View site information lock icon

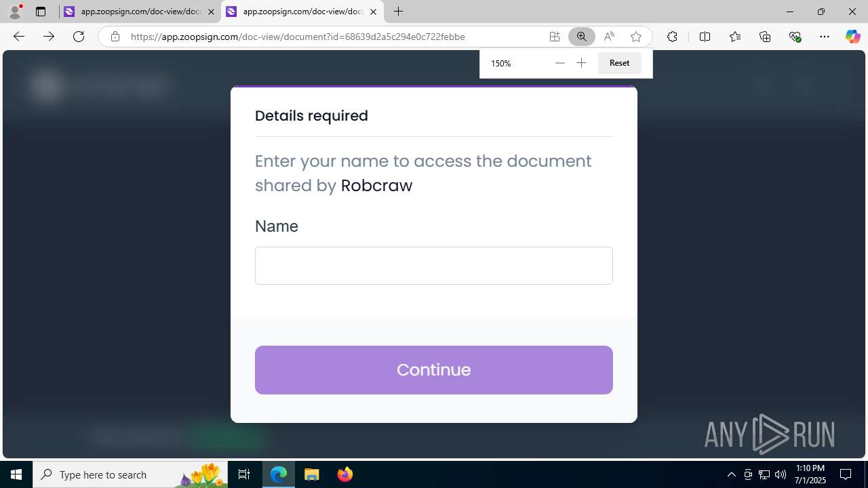click(115, 37)
